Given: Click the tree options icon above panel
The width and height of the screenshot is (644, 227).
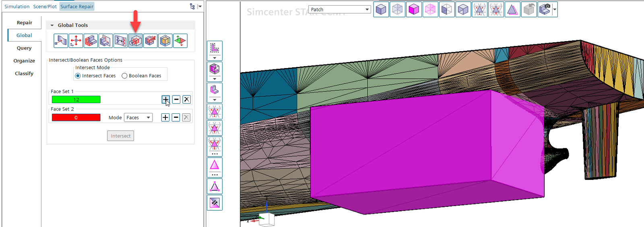Looking at the screenshot, I should tap(192, 6).
